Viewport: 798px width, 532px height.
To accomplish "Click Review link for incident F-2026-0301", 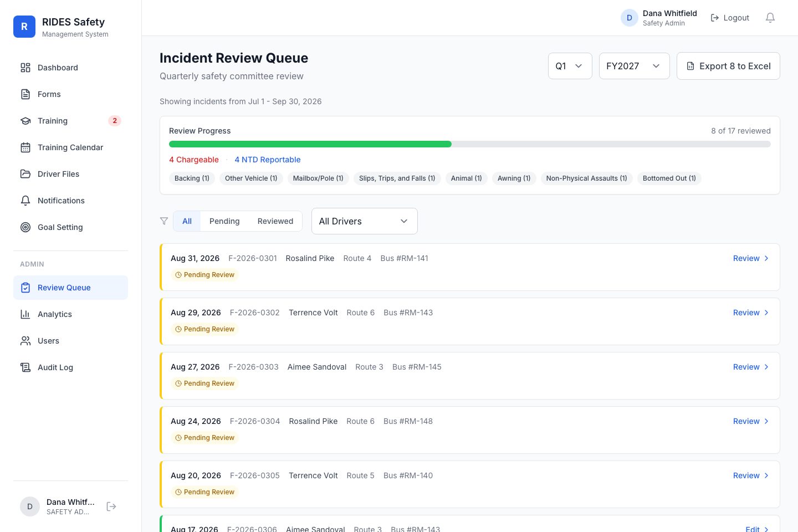I will coord(751,258).
